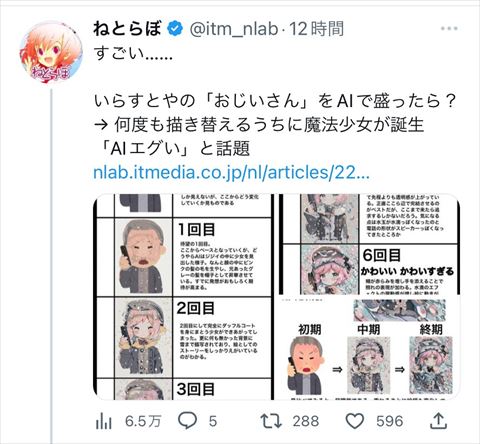
Task: Open the @itm_nlab handle
Action: tap(234, 29)
